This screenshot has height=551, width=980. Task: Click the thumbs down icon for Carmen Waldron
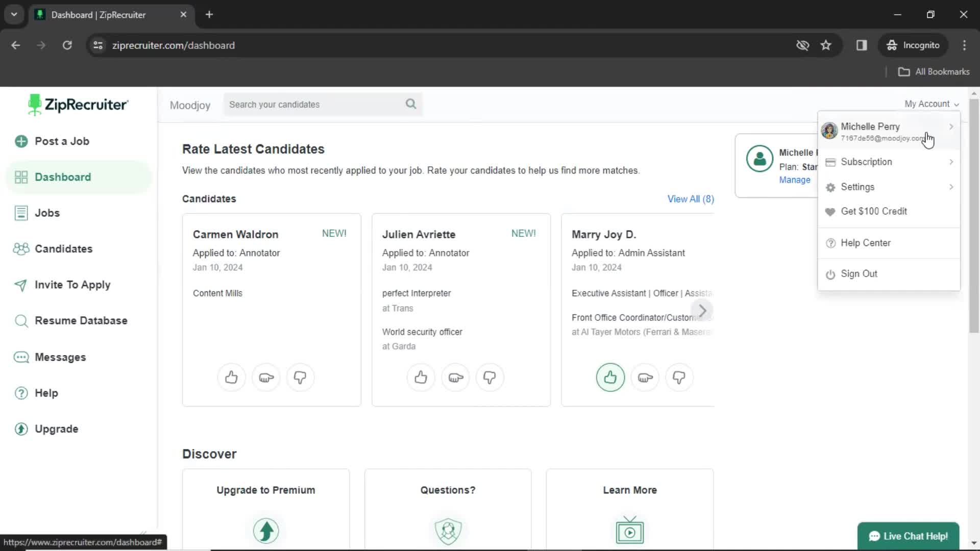(x=300, y=378)
